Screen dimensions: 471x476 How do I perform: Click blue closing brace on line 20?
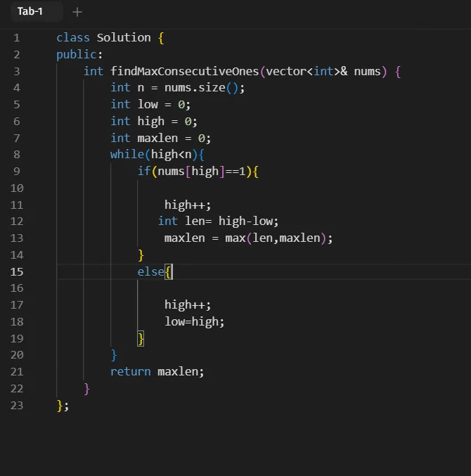114,355
